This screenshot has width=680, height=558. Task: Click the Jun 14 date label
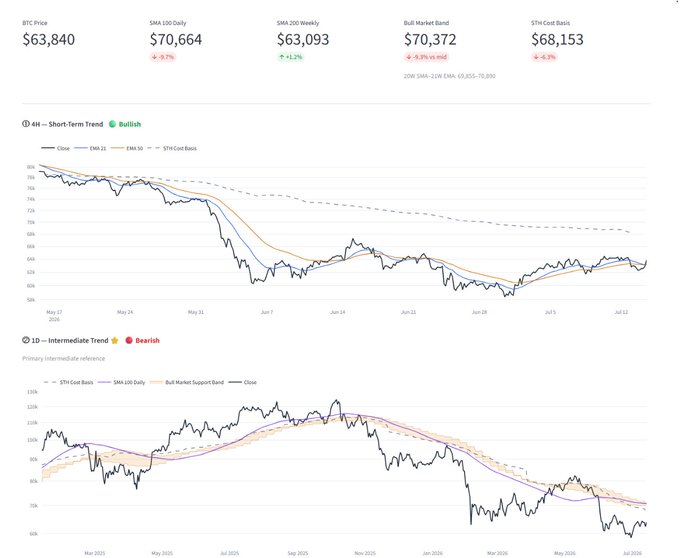(x=337, y=312)
